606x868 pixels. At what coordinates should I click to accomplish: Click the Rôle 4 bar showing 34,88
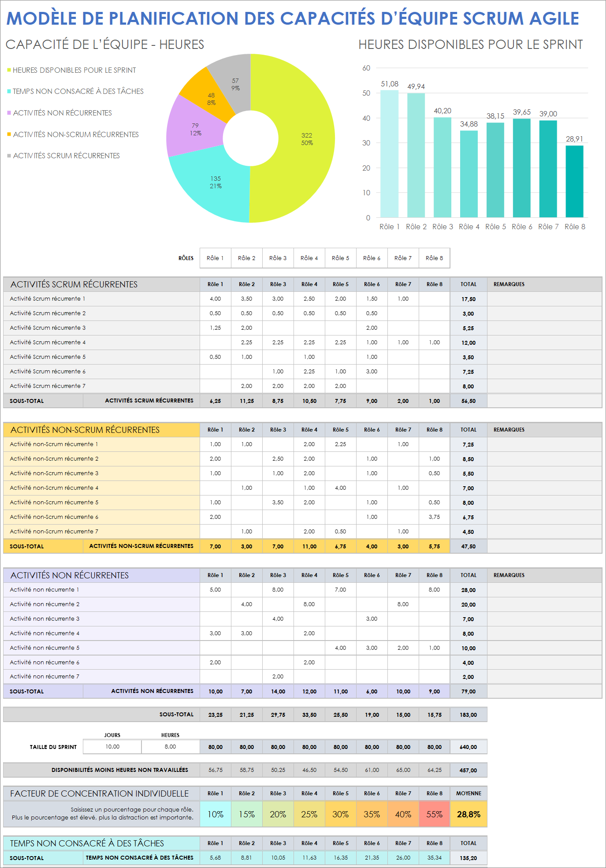(469, 174)
